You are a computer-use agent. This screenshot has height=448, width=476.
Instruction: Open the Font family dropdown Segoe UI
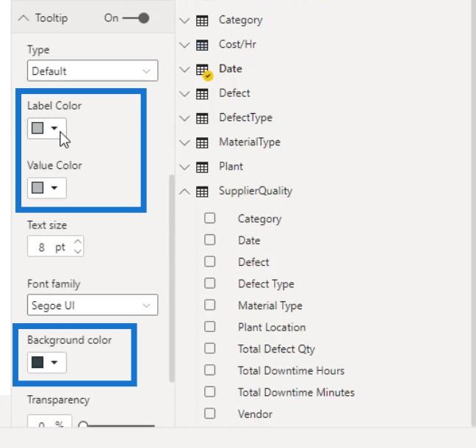[93, 305]
